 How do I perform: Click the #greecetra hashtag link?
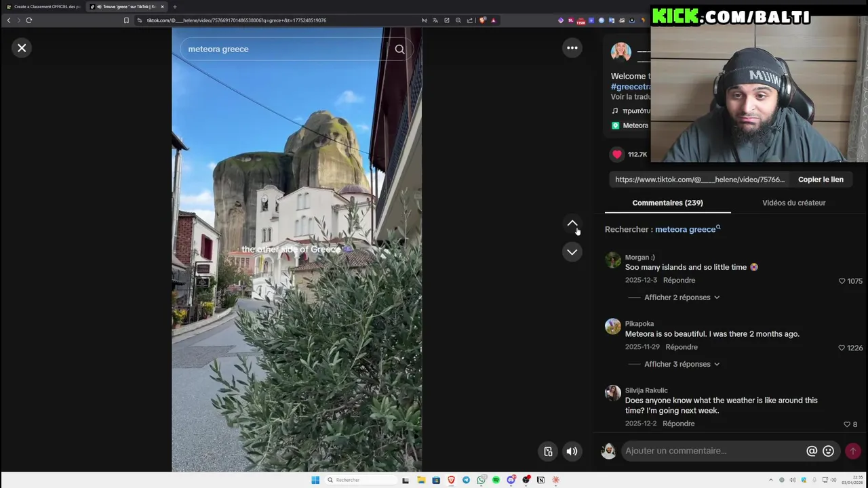point(631,87)
